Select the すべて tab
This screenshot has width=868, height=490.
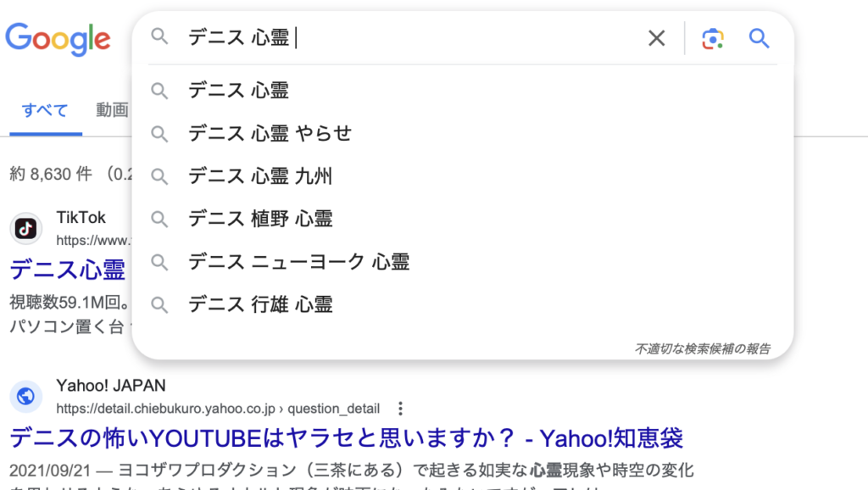(45, 110)
